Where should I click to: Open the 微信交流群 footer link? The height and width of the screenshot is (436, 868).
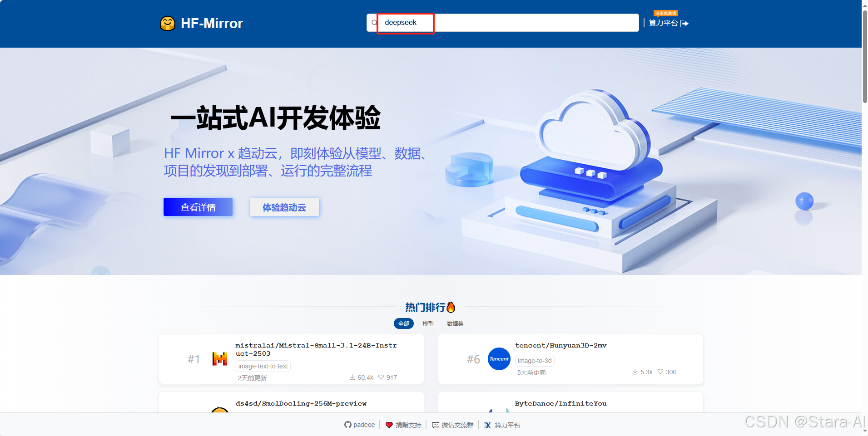click(x=457, y=425)
